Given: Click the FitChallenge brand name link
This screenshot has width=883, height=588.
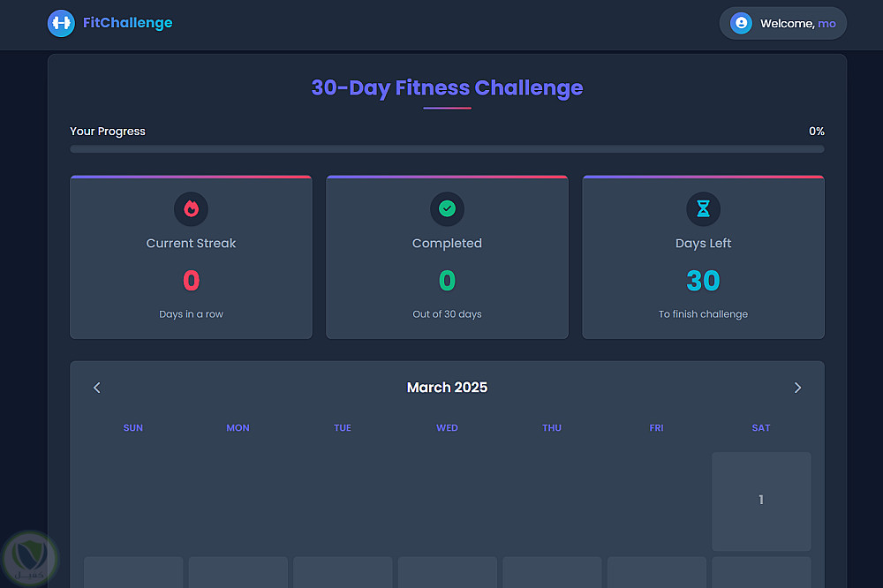Looking at the screenshot, I should point(128,23).
